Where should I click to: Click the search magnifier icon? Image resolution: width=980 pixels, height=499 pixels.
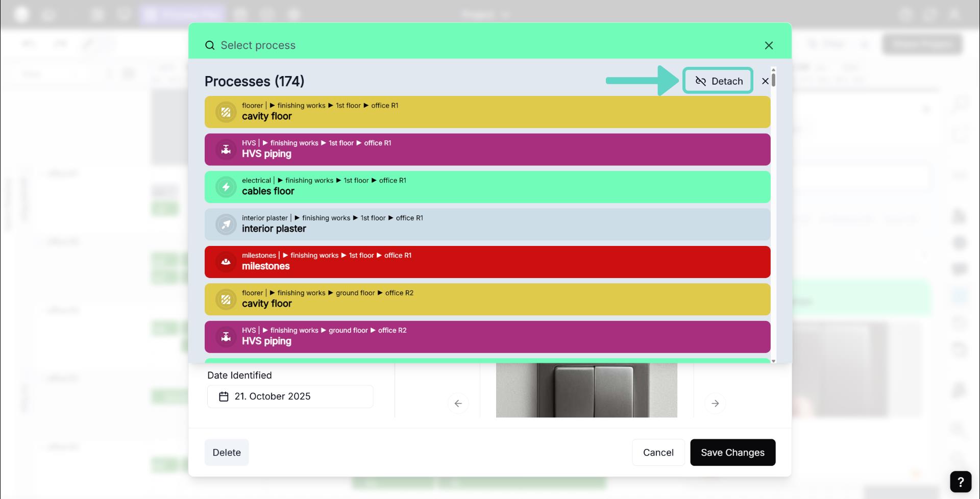pyautogui.click(x=210, y=45)
